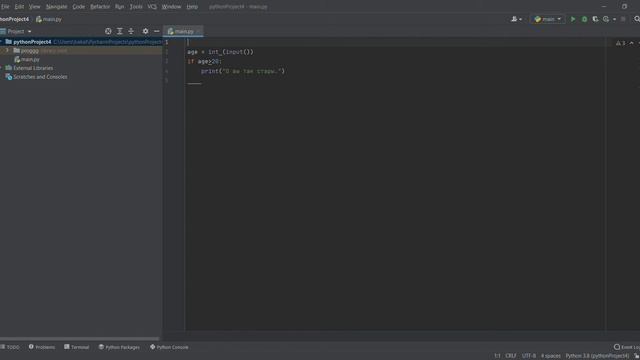Screen dimensions: 640x360
Task: Click Collapse All in Project panel
Action: point(131,31)
